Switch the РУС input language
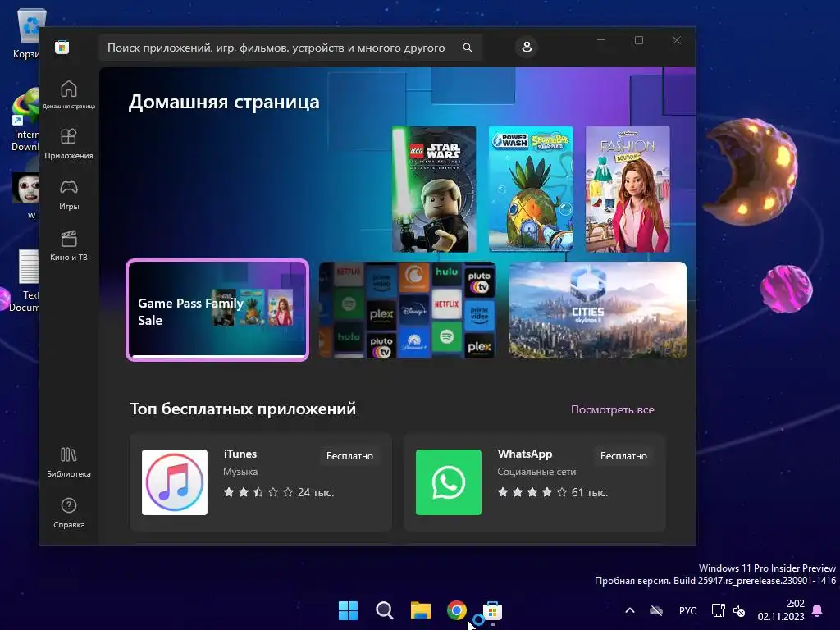This screenshot has width=840, height=630. 688,610
